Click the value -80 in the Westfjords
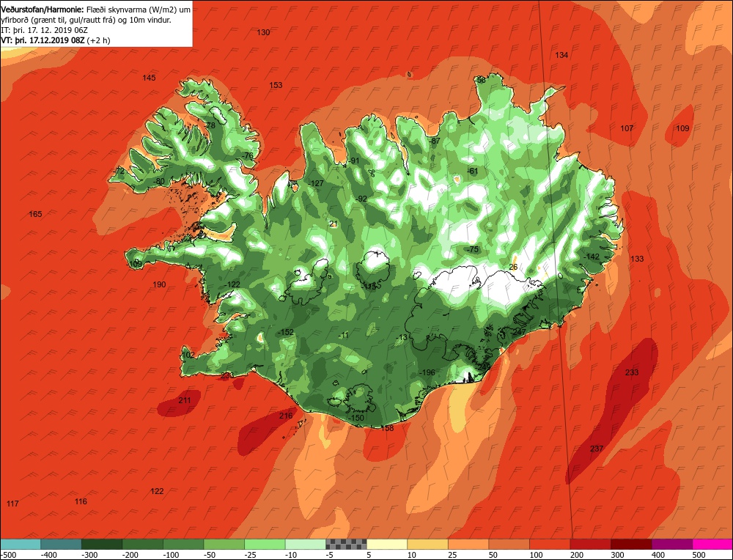The image size is (733, 560). (159, 181)
